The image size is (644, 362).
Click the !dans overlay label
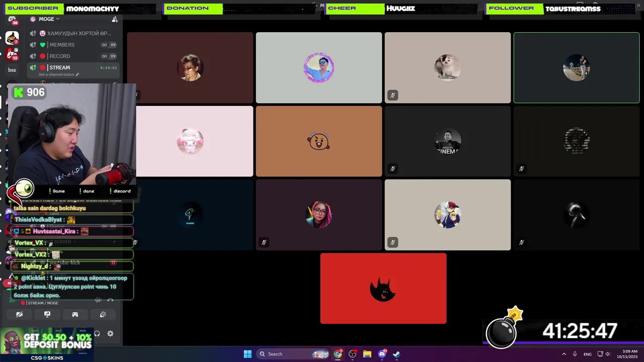[88, 191]
